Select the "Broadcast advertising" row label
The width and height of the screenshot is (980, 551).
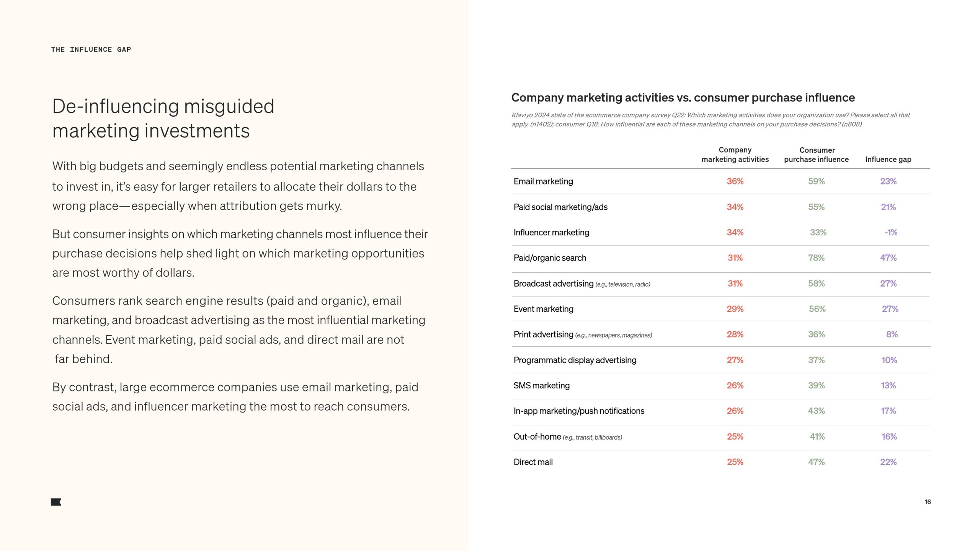[x=553, y=284]
